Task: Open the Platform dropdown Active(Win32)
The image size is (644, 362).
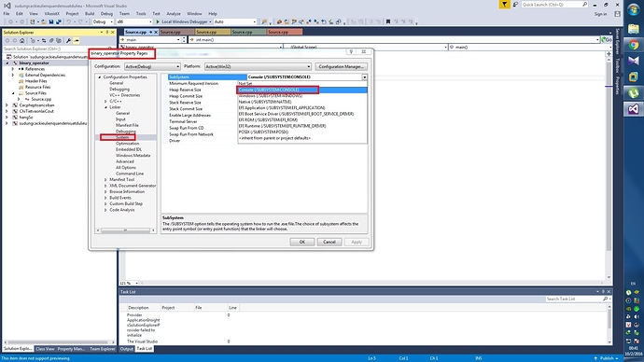Action: click(258, 66)
